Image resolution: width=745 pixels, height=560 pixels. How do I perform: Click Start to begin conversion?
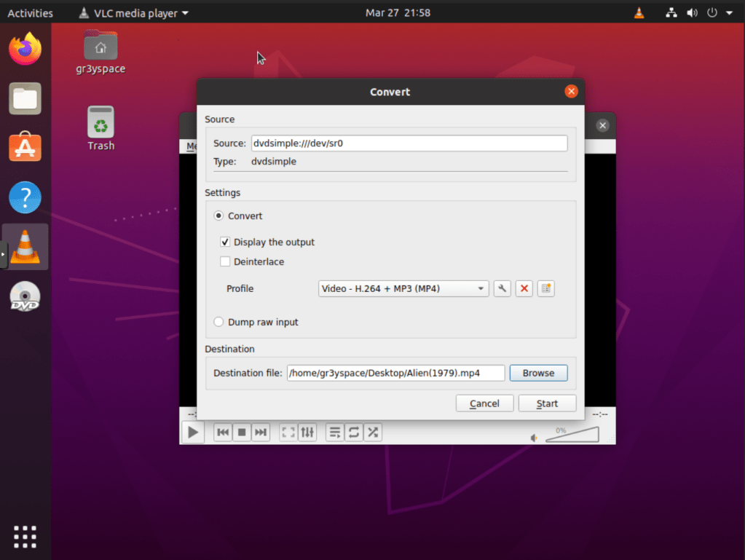tap(547, 403)
